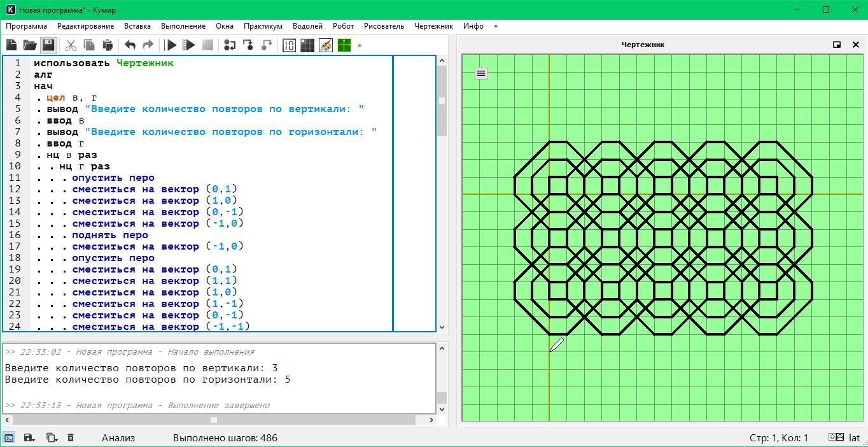The image size is (868, 447).
Task: Open the hamburger menu on the drawing canvas
Action: pos(481,73)
